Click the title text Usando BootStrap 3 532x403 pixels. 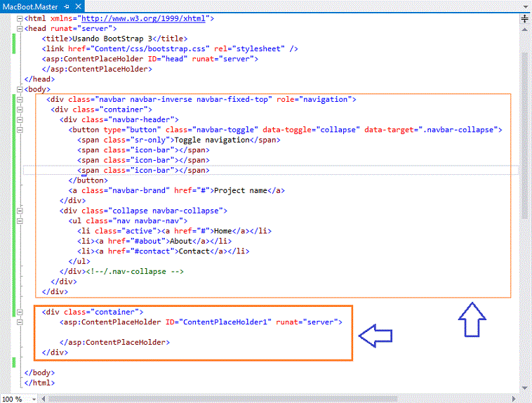coord(112,39)
